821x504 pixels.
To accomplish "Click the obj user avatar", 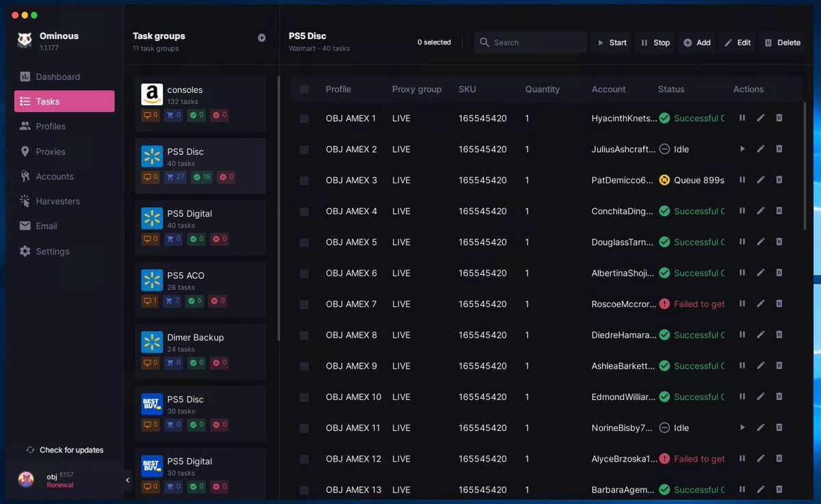I will [26, 479].
